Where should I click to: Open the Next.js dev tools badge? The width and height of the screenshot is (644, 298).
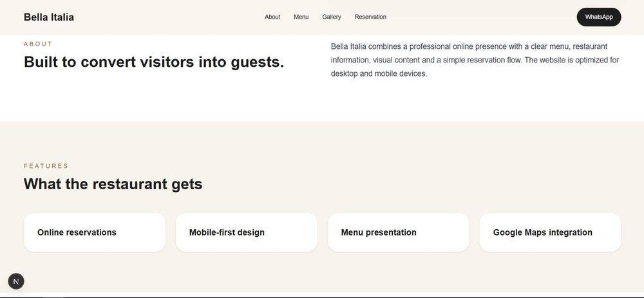[x=16, y=281]
